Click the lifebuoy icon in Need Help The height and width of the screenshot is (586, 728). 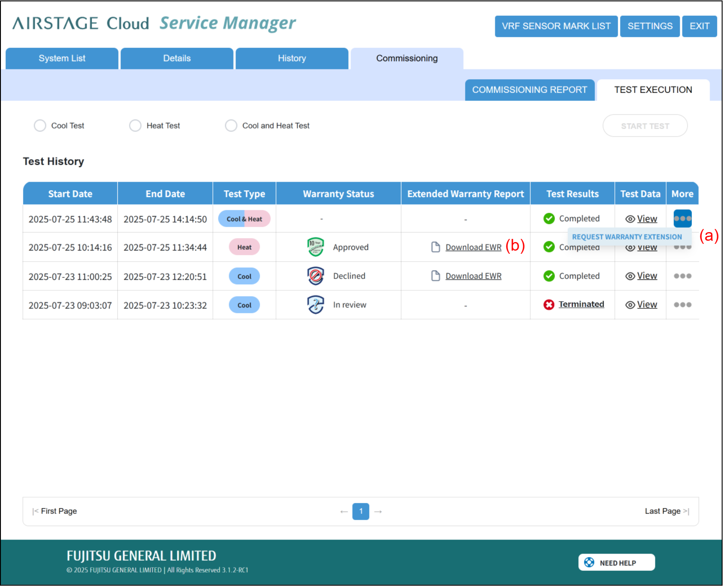tap(589, 563)
